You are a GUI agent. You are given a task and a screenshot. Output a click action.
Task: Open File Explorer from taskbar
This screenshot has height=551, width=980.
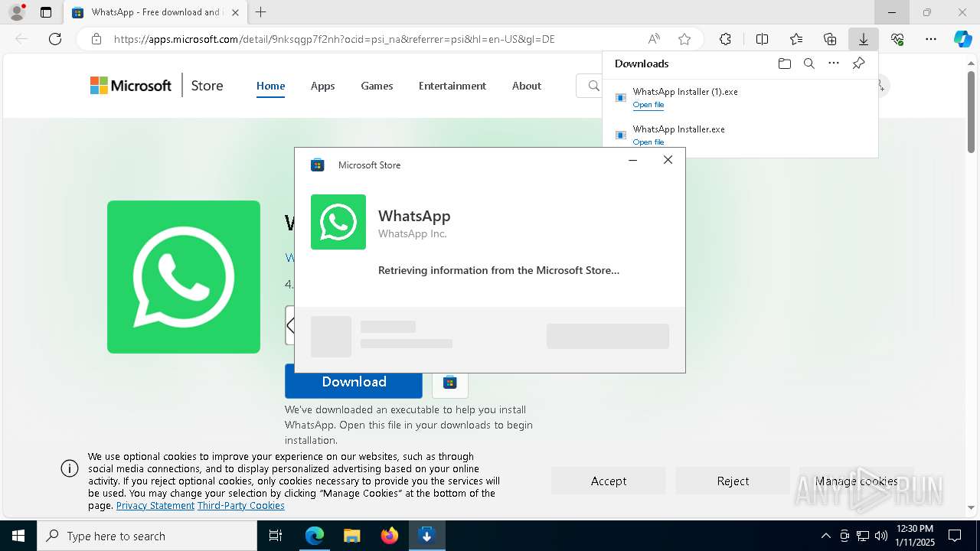pyautogui.click(x=352, y=536)
